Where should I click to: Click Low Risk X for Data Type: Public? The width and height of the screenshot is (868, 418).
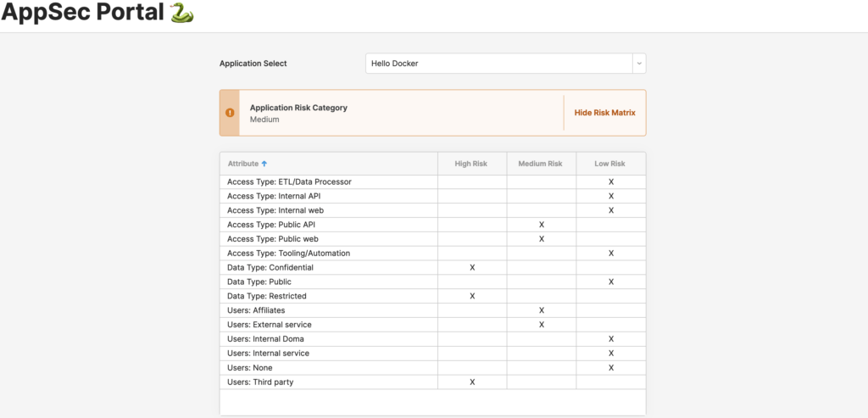point(611,281)
